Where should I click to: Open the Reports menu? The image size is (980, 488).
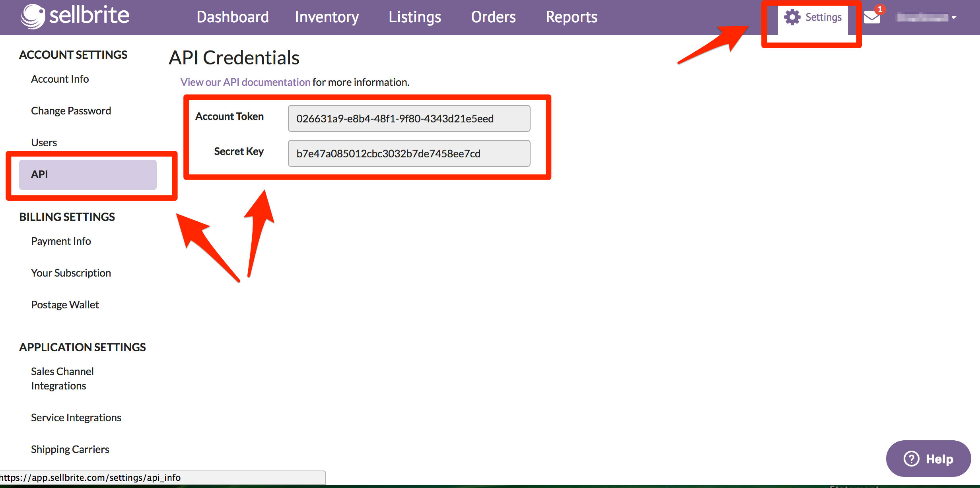pos(571,17)
